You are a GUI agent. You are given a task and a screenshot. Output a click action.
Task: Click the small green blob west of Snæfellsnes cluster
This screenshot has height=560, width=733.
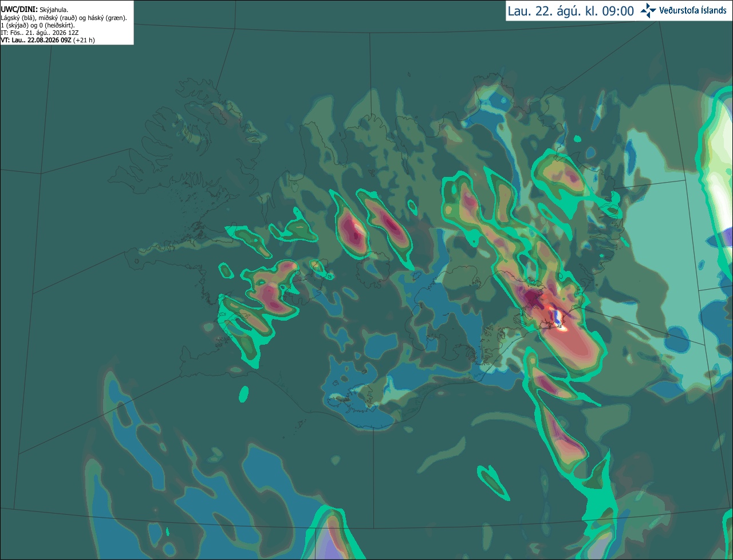(226, 270)
